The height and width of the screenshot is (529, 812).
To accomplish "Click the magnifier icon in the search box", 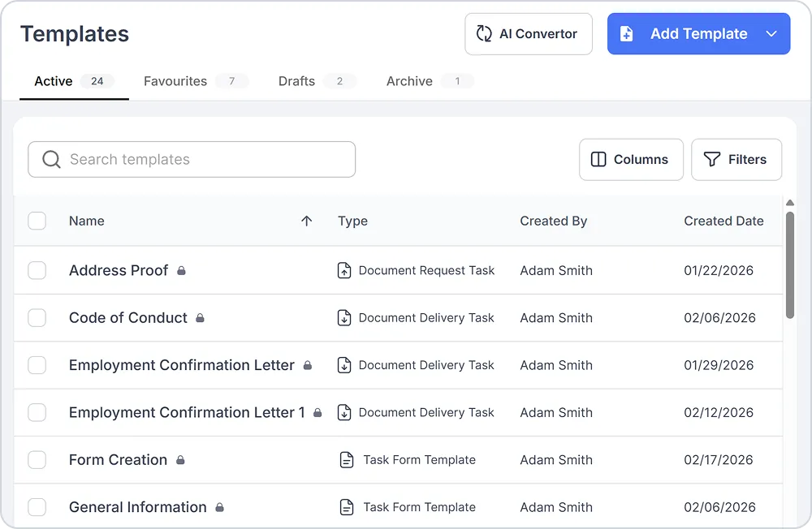I will pos(51,159).
